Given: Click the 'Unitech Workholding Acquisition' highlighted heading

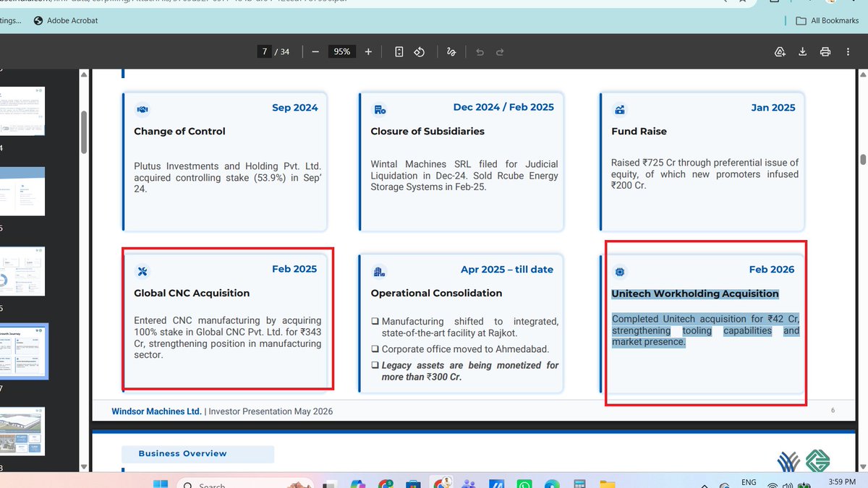Looking at the screenshot, I should tap(695, 294).
